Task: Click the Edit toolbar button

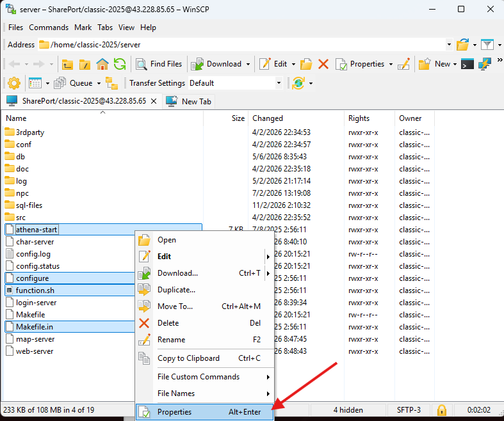Action: pyautogui.click(x=273, y=64)
